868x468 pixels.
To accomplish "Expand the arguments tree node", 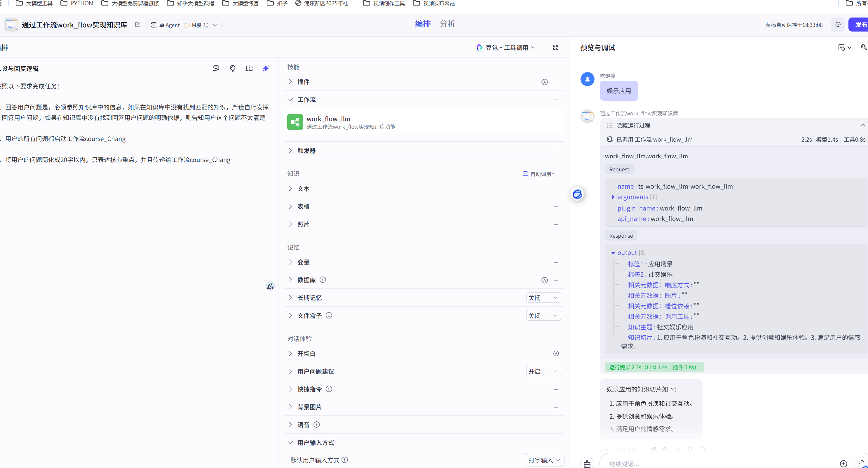I will point(613,197).
